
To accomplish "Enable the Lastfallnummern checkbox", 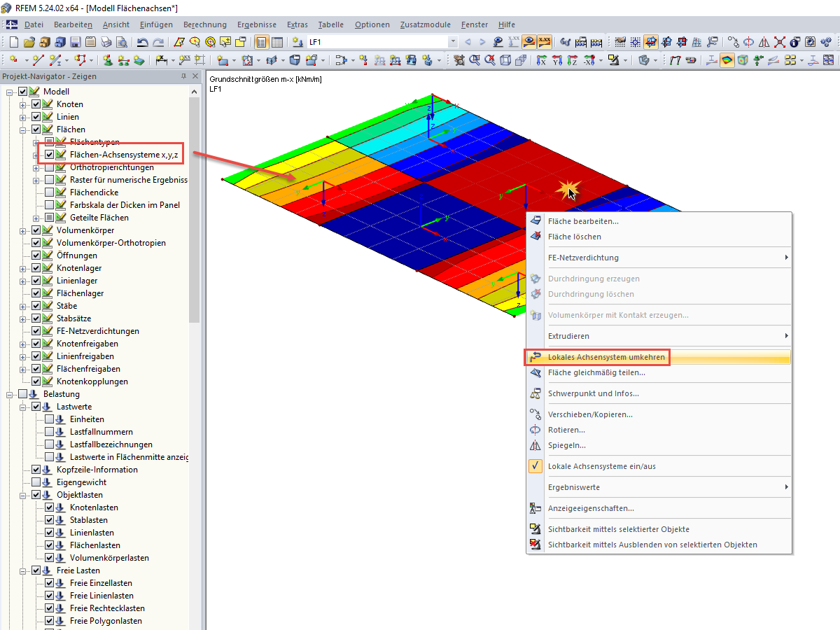I will click(x=50, y=432).
